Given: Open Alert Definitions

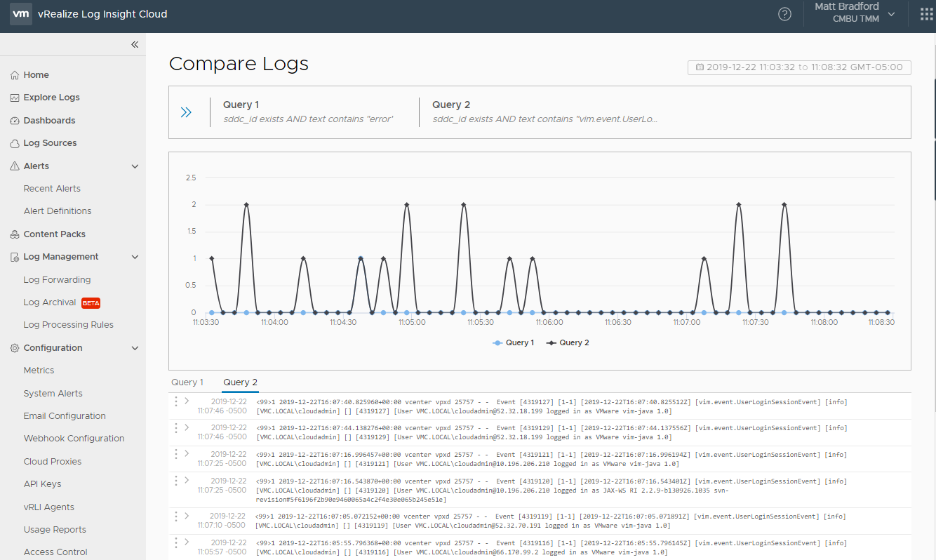Looking at the screenshot, I should tap(58, 211).
